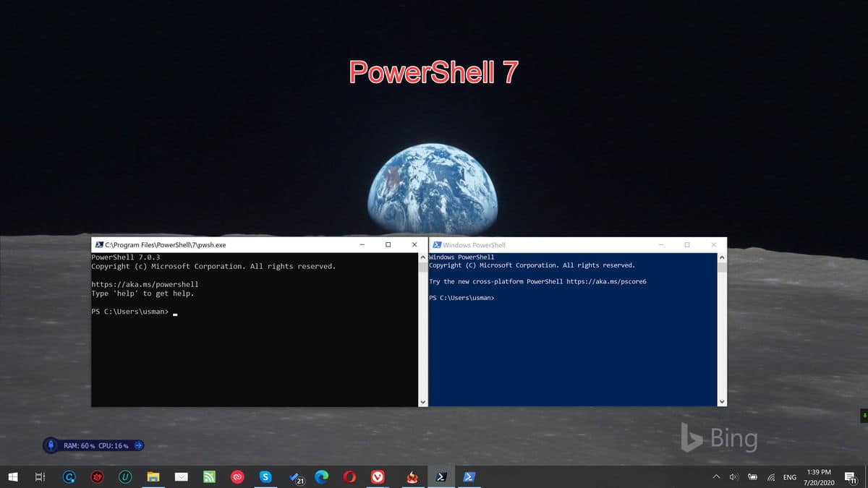Click the pwsh.exe window title bar text
Viewport: 868px width, 488px height.
[x=166, y=245]
